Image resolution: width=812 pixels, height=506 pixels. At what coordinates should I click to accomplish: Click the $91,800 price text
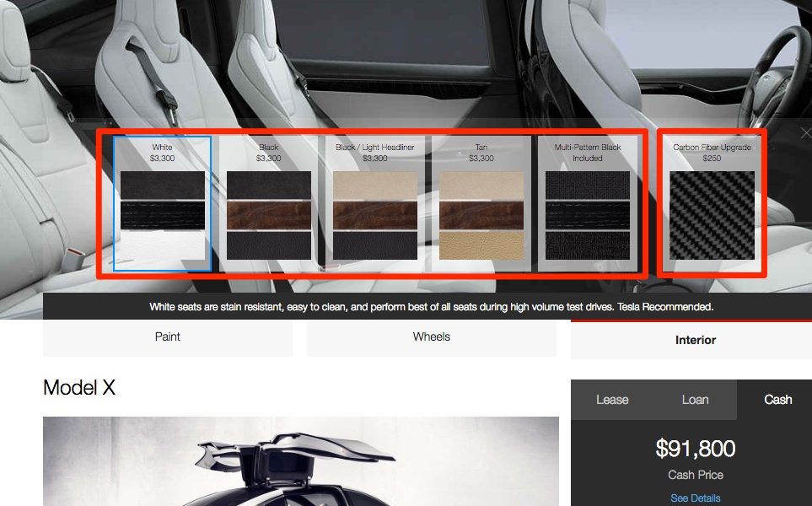(695, 449)
